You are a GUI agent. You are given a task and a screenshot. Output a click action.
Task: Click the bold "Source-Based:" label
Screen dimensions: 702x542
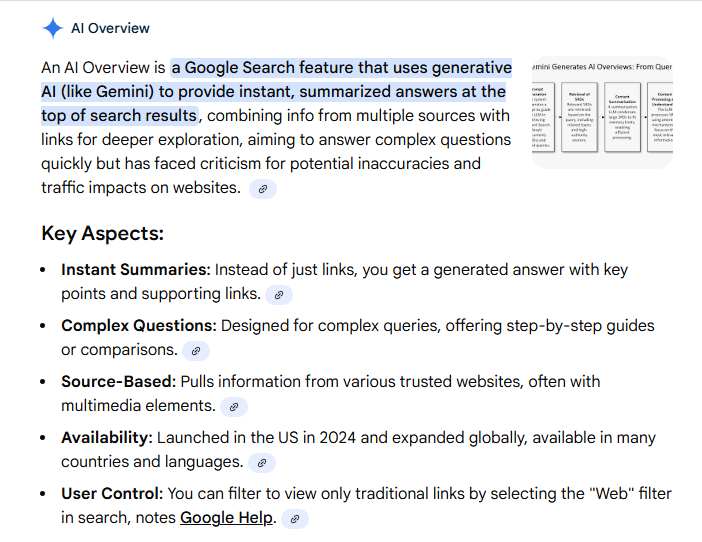(118, 382)
